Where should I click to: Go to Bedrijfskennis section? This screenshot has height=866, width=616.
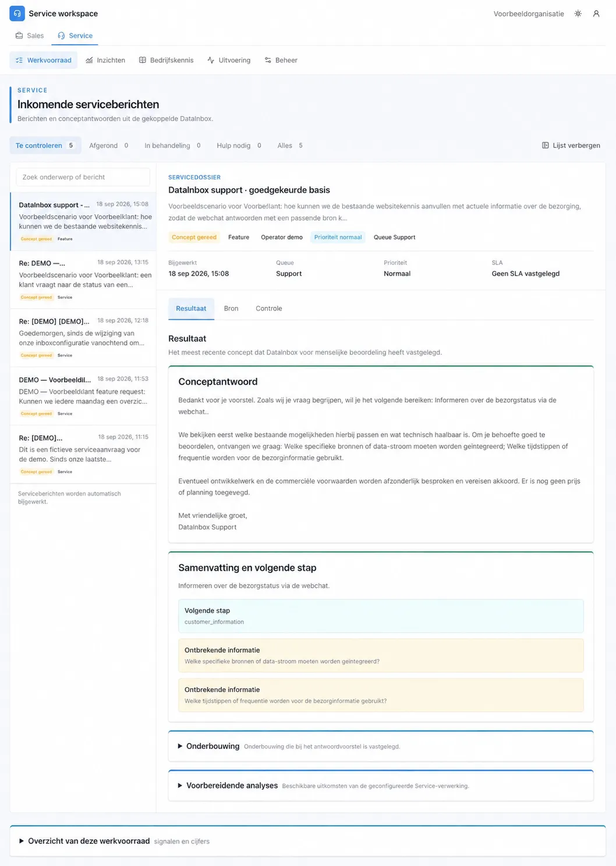(166, 60)
